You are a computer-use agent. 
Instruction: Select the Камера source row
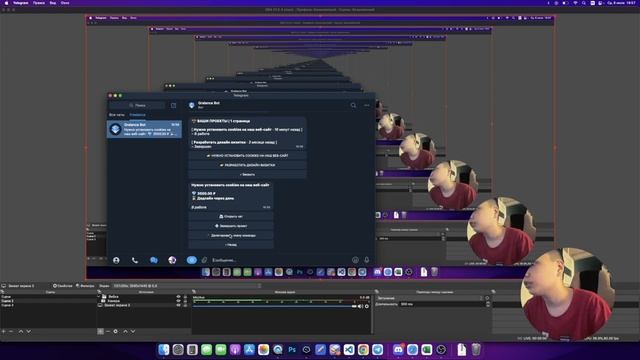(x=143, y=301)
